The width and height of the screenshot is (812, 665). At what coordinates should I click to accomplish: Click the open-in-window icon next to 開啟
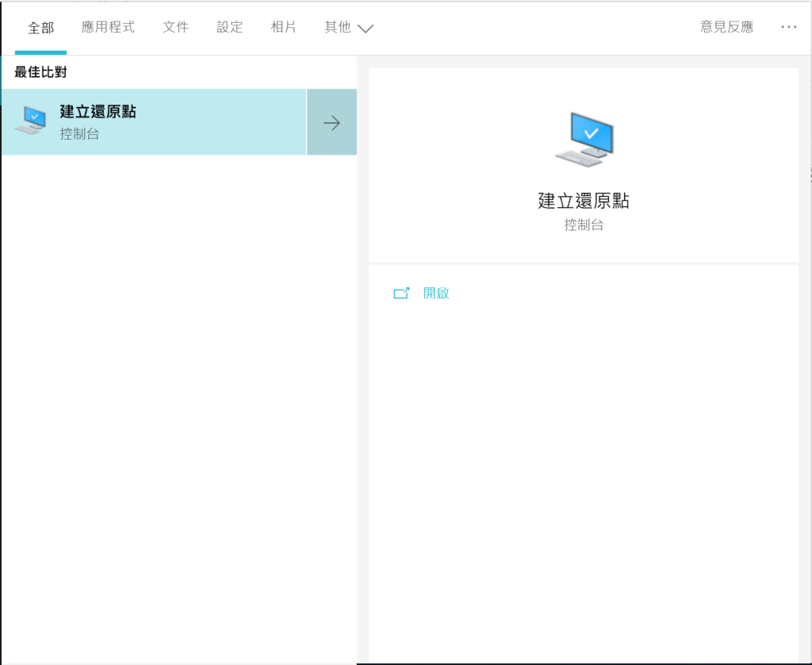coord(401,294)
